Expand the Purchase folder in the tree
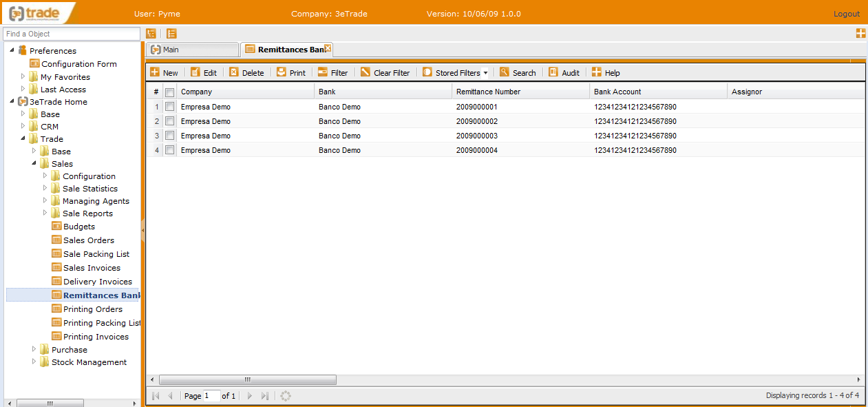 pos(34,349)
